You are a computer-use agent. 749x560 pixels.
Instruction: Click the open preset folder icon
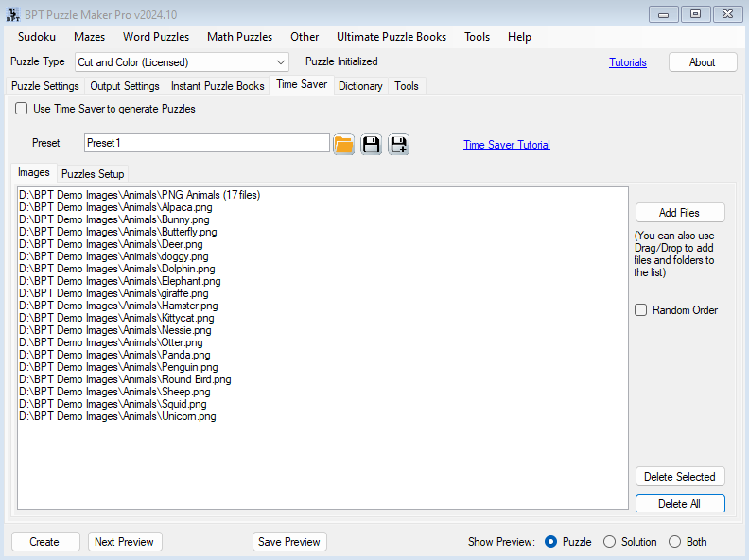[343, 144]
